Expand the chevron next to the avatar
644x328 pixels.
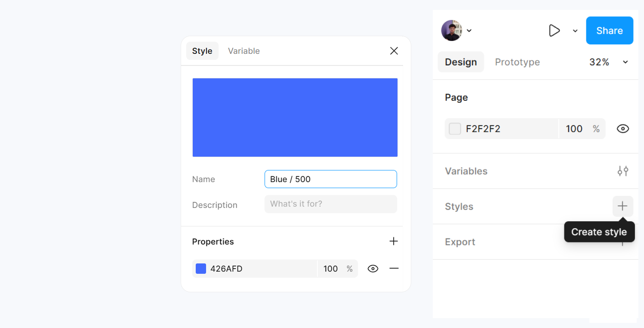point(469,30)
